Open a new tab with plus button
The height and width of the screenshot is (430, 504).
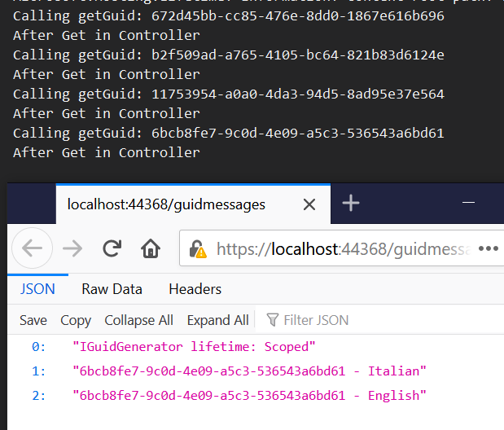pos(351,204)
